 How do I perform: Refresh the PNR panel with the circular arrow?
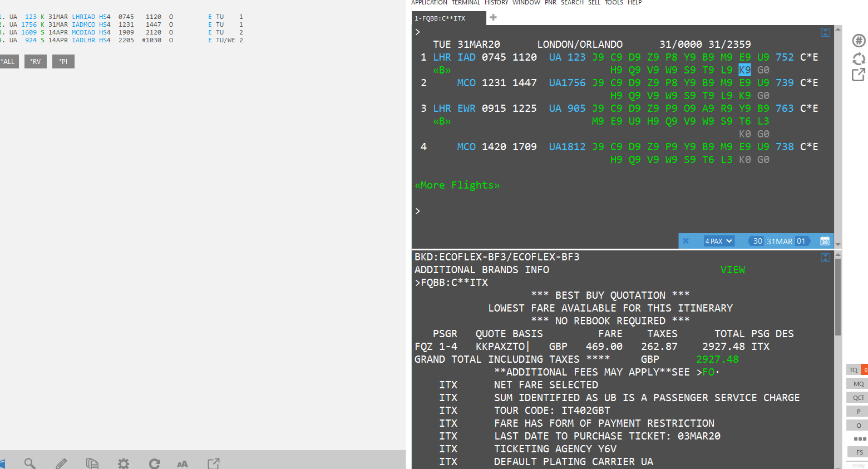(155, 463)
